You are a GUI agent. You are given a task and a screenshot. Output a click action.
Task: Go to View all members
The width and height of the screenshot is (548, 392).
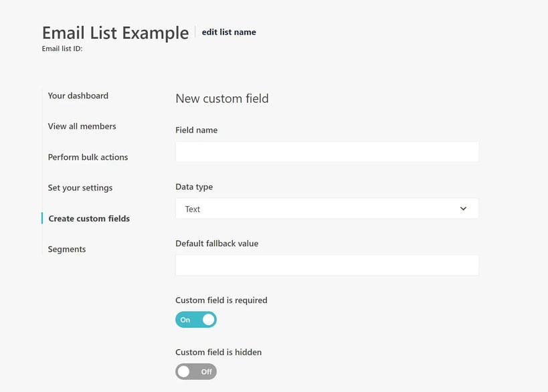click(82, 126)
